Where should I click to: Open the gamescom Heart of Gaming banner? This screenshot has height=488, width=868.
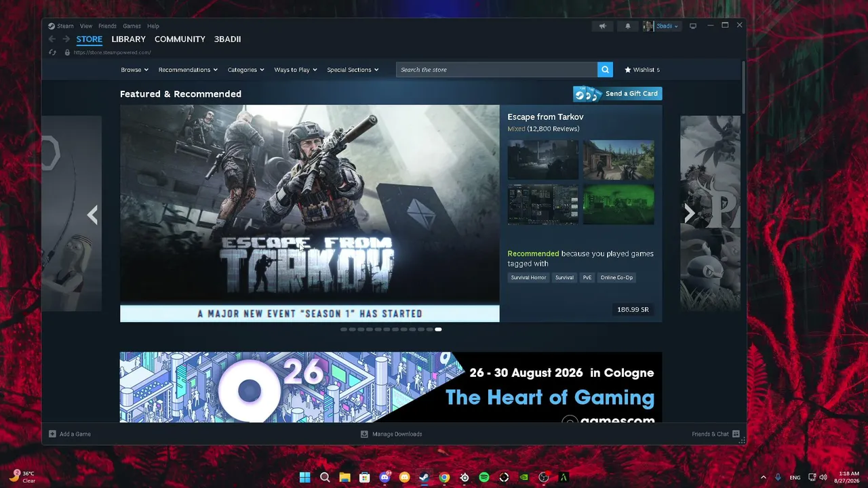391,387
